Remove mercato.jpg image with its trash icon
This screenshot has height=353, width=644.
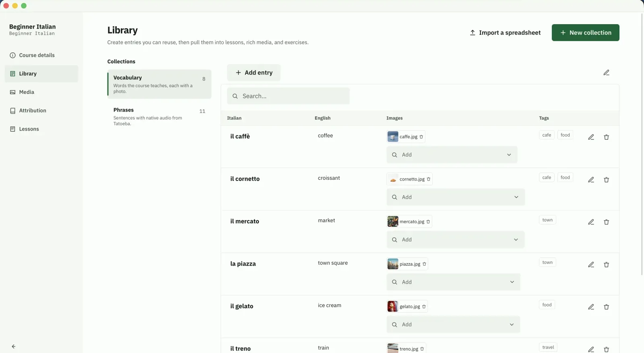point(428,222)
